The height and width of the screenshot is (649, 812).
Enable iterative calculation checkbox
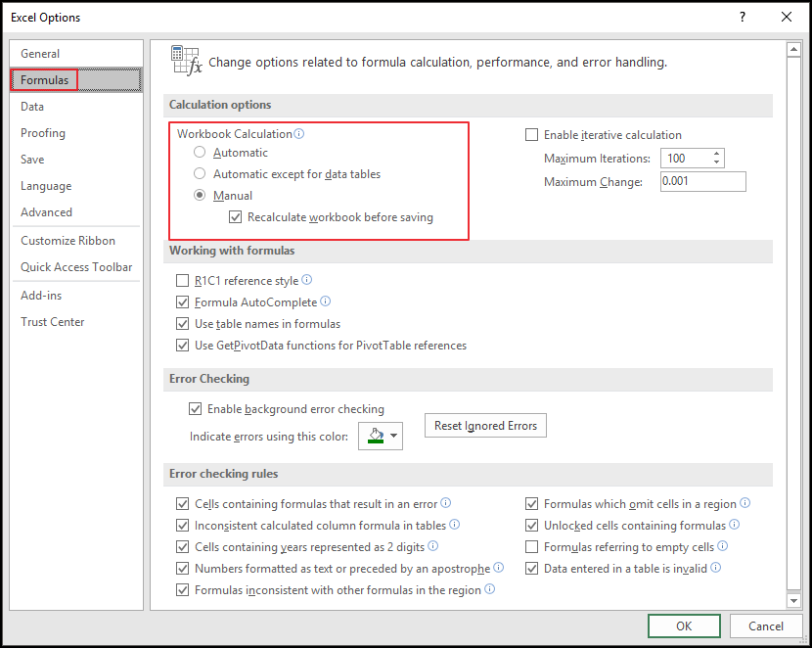531,135
